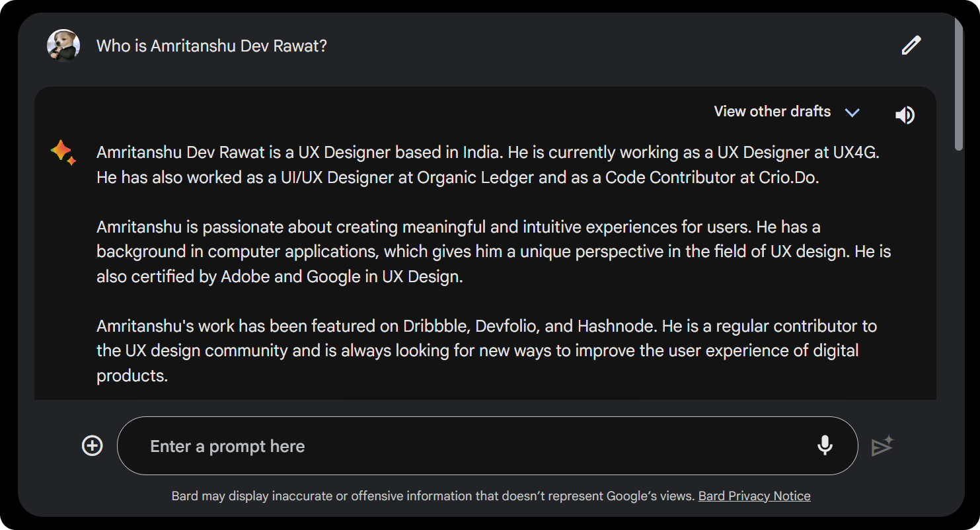Image resolution: width=980 pixels, height=530 pixels.
Task: Play the response with the speaker icon
Action: pos(905,115)
